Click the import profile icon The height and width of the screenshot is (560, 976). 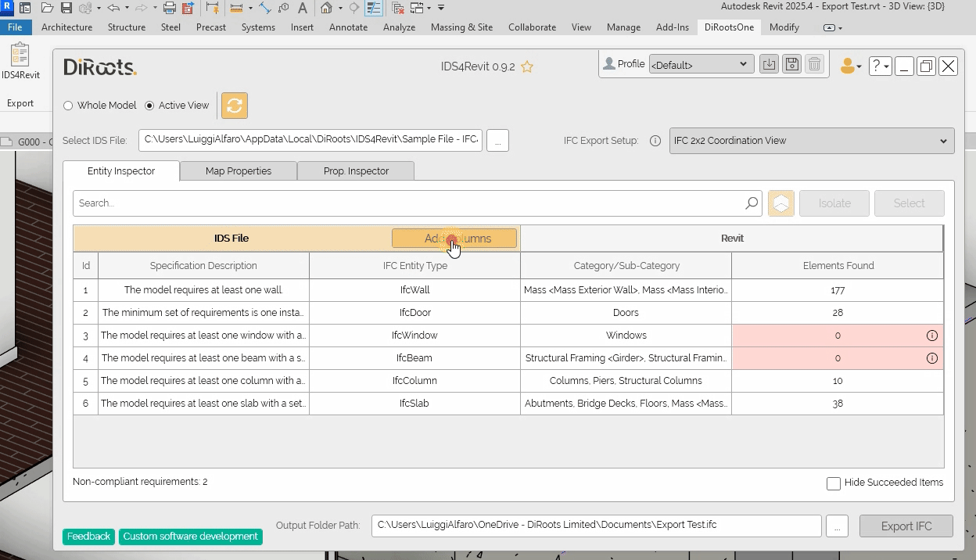[769, 64]
